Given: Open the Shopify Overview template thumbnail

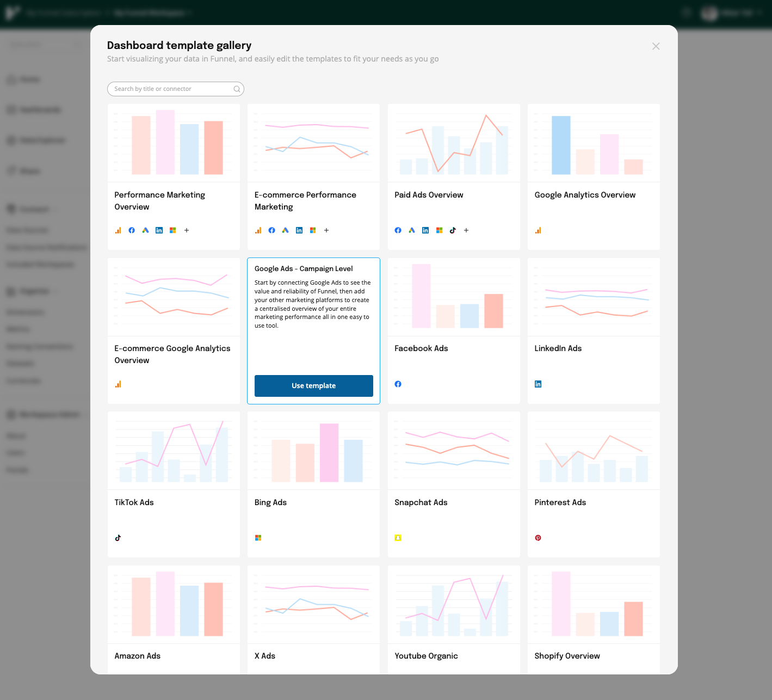Looking at the screenshot, I should click(593, 604).
